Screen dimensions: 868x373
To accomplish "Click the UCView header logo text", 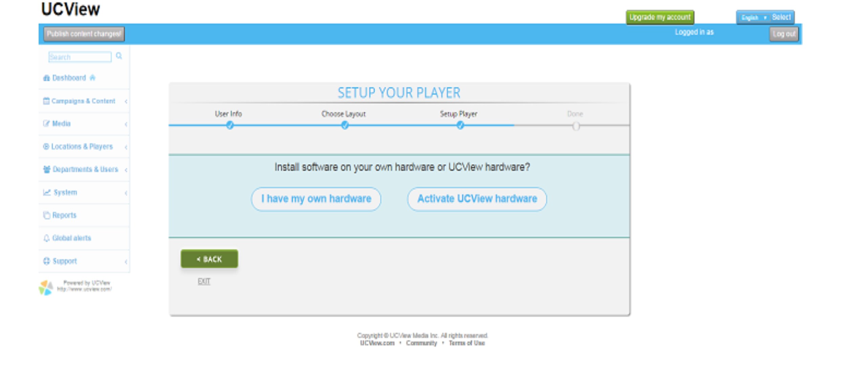I will coord(70,9).
